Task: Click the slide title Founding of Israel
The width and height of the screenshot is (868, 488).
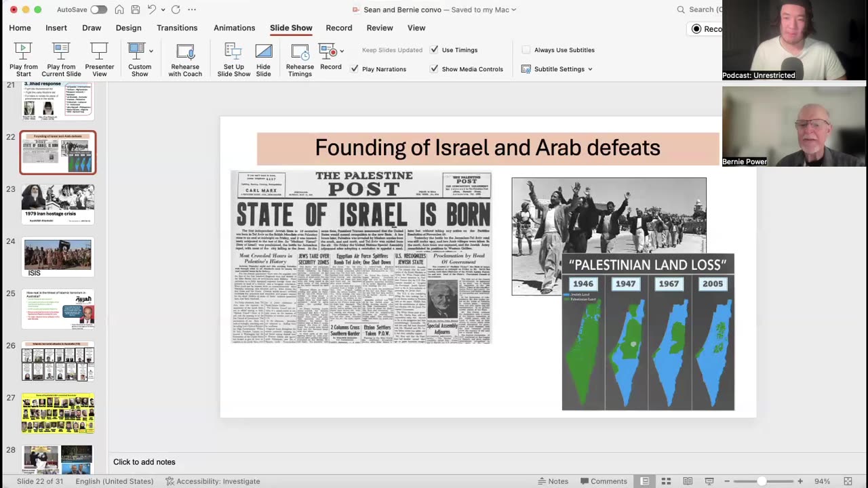Action: coord(488,148)
